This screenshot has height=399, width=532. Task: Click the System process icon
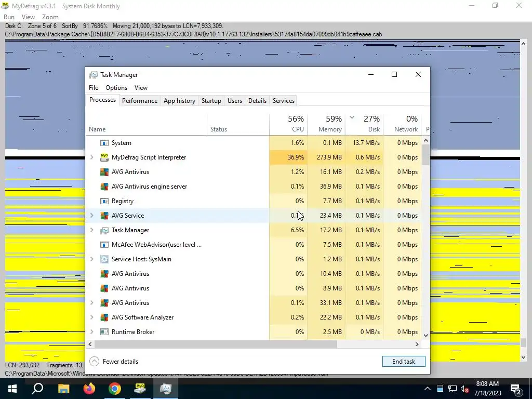(x=104, y=143)
